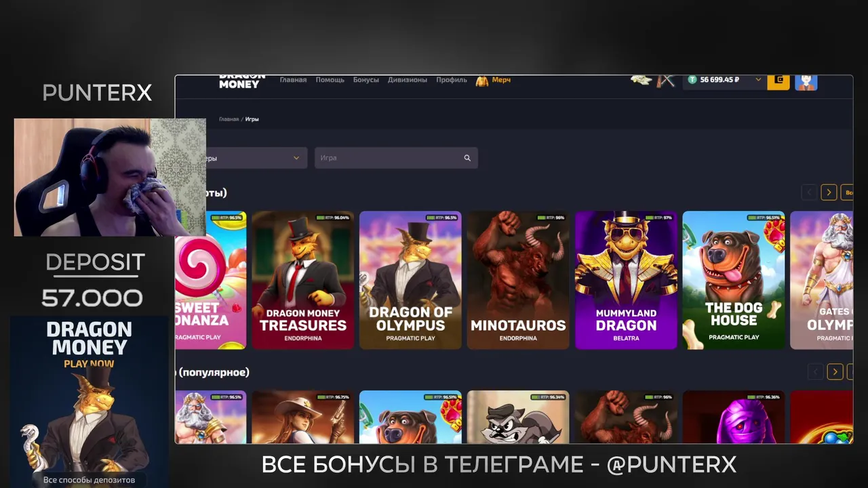Image resolution: width=868 pixels, height=488 pixels.
Task: Click the (популярное) section heading
Action: (213, 372)
